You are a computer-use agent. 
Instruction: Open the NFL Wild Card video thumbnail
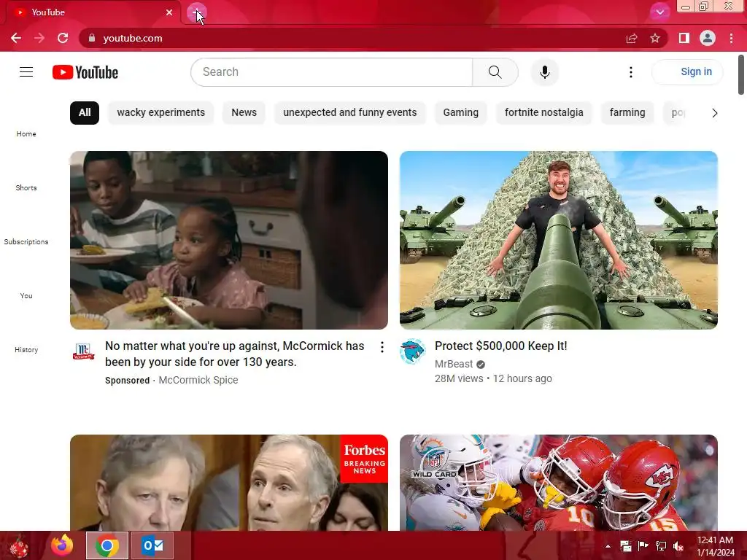[x=558, y=483]
